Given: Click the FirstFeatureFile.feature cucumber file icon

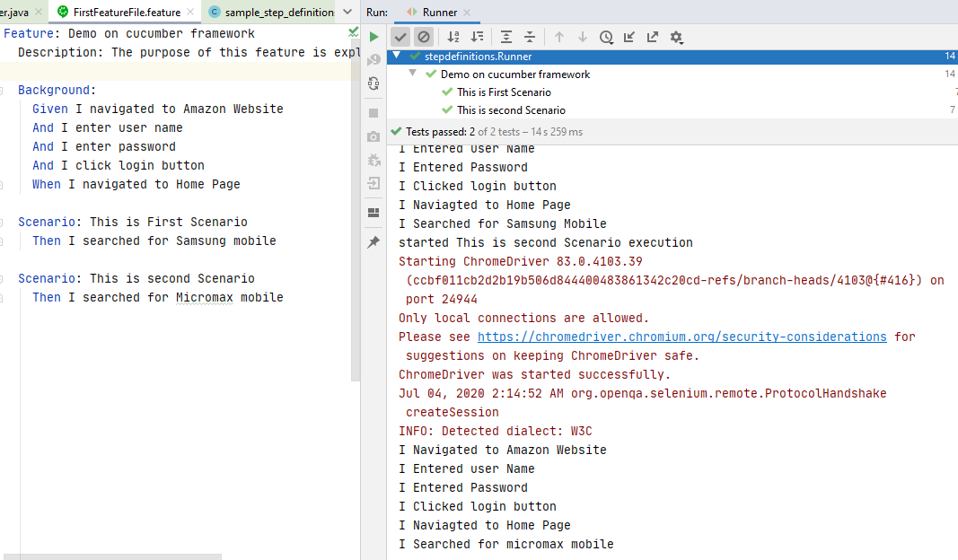Looking at the screenshot, I should (62, 12).
